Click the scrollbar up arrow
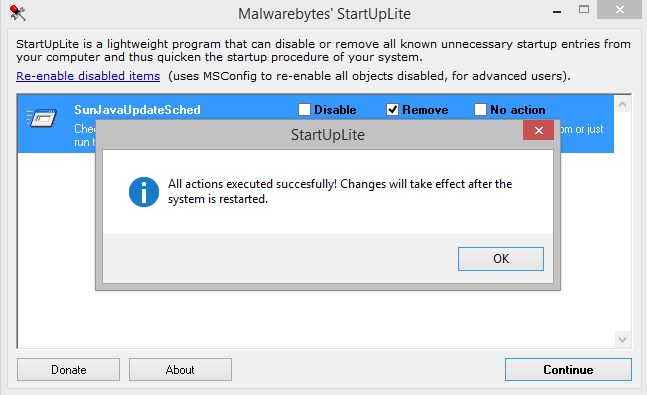Image resolution: width=647 pixels, height=395 pixels. [x=622, y=104]
